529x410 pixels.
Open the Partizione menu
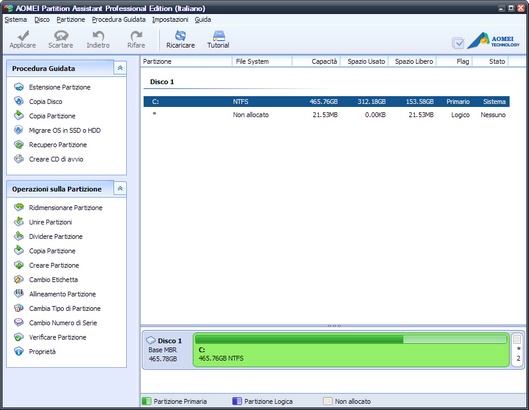71,20
